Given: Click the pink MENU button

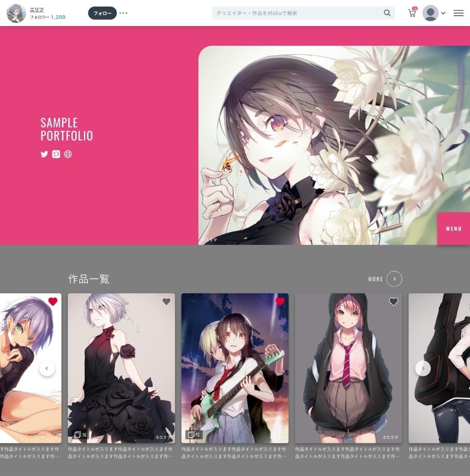Looking at the screenshot, I should [x=454, y=229].
